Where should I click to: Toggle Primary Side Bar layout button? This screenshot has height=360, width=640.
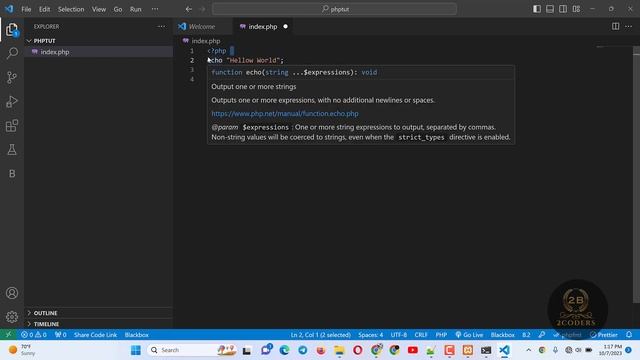[537, 9]
